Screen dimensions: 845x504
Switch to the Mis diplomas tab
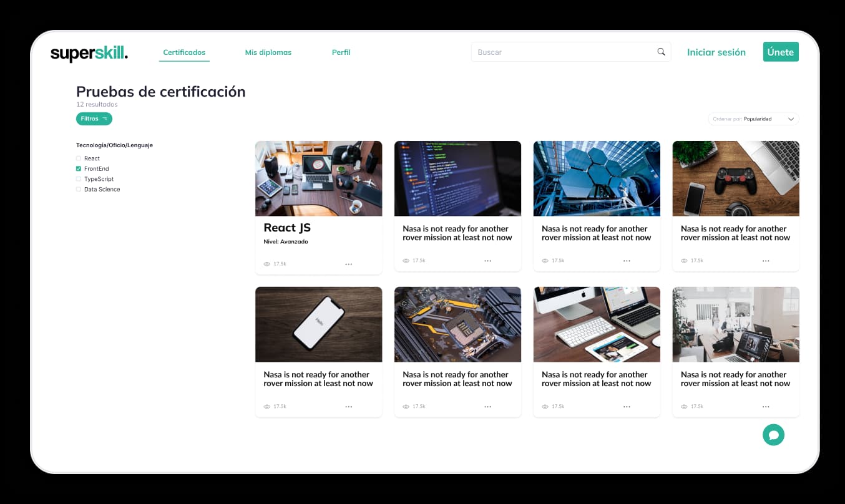coord(268,52)
